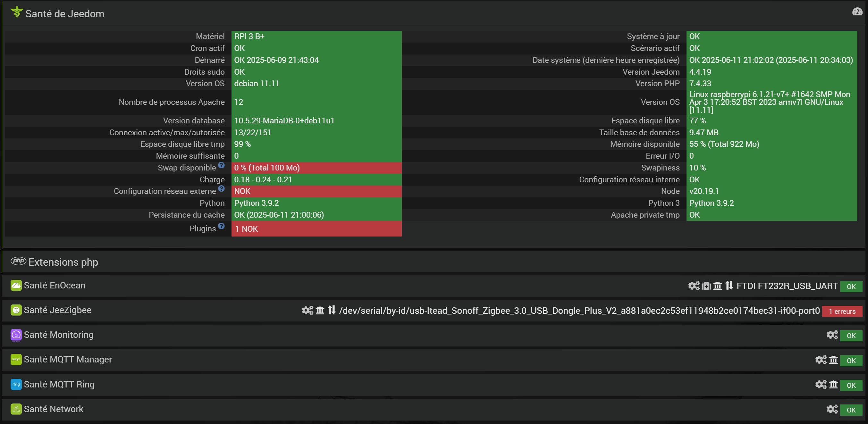Show help tooltip next to Plugins

[221, 226]
